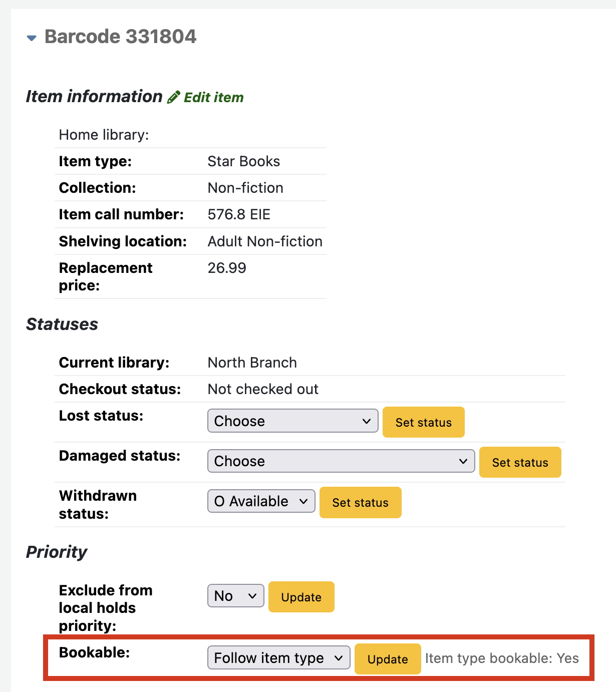Click the Item type bookable: Yes text
The image size is (616, 692).
point(502,658)
